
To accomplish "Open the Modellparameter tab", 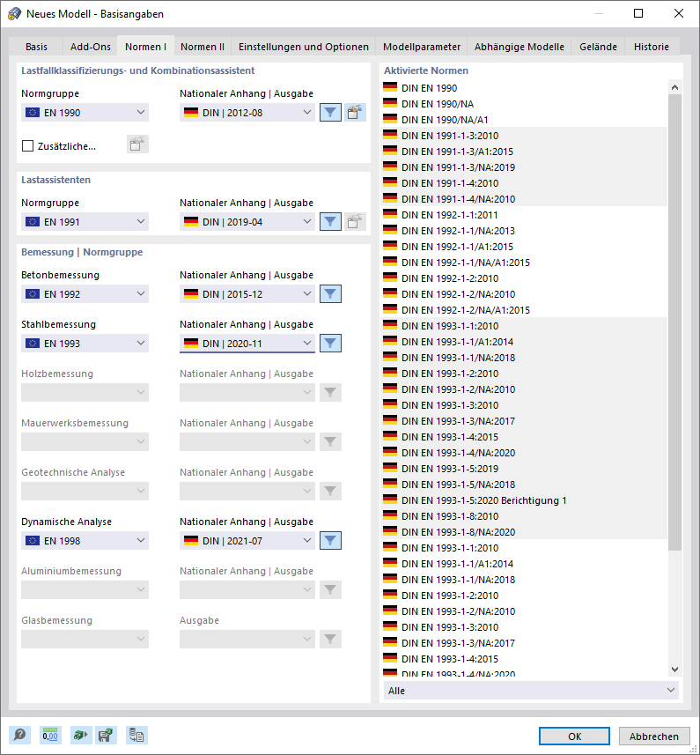I will (x=422, y=47).
